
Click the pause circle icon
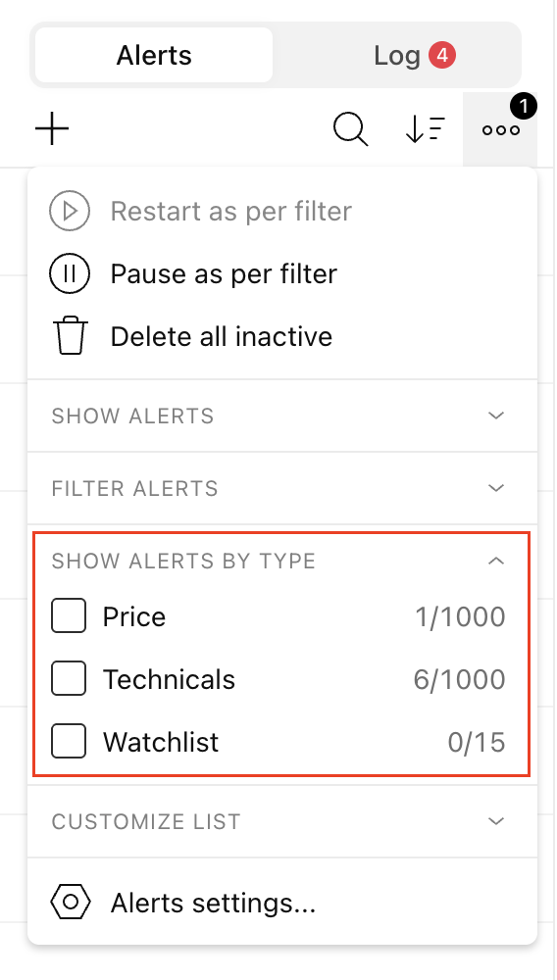pyautogui.click(x=70, y=273)
